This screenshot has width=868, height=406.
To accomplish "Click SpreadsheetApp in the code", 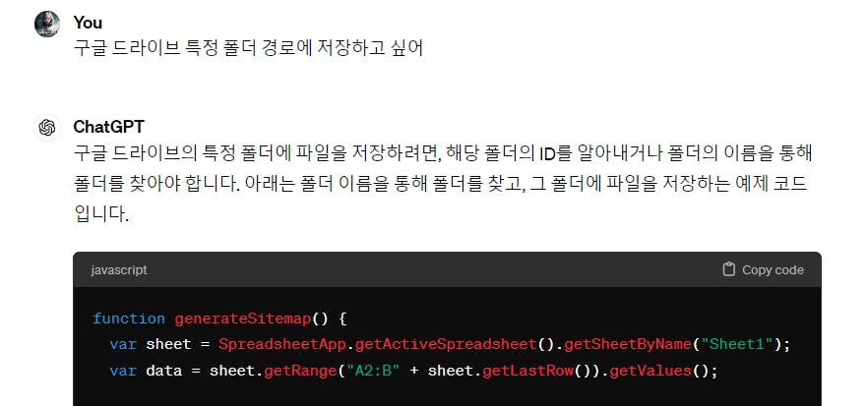I will click(x=282, y=344).
